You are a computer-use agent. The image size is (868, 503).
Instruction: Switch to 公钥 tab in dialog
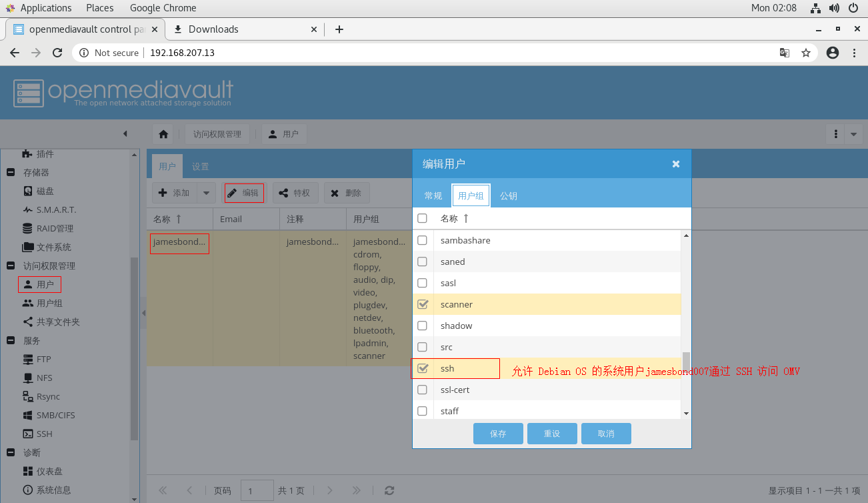(509, 195)
